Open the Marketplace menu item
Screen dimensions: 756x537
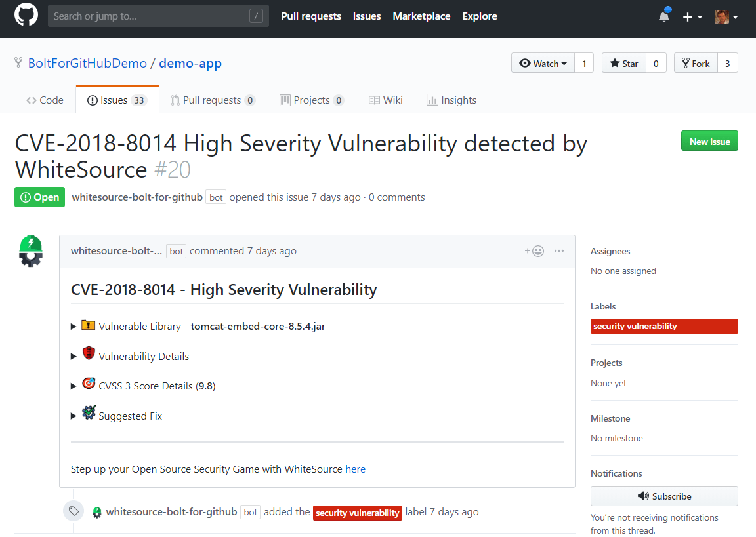(421, 16)
